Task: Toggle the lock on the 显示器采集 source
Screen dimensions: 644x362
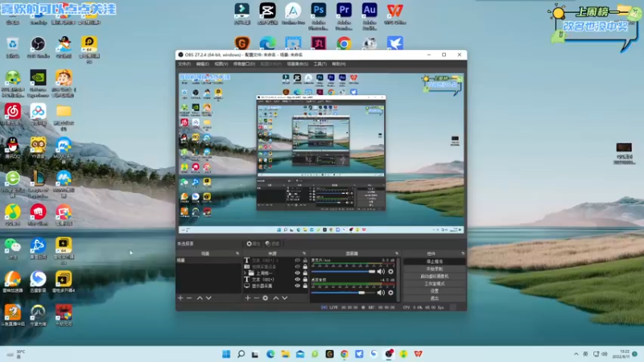Action: pyautogui.click(x=305, y=286)
